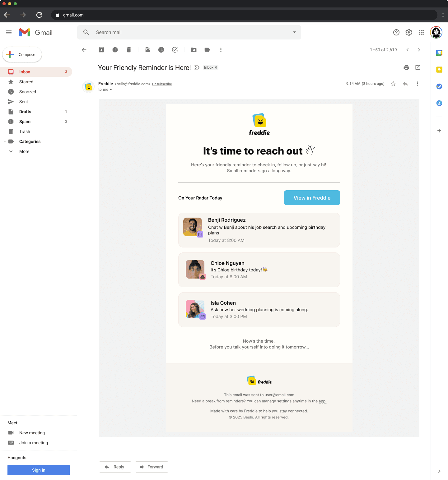Reply using the header arrow icon
The image size is (448, 480).
(405, 84)
